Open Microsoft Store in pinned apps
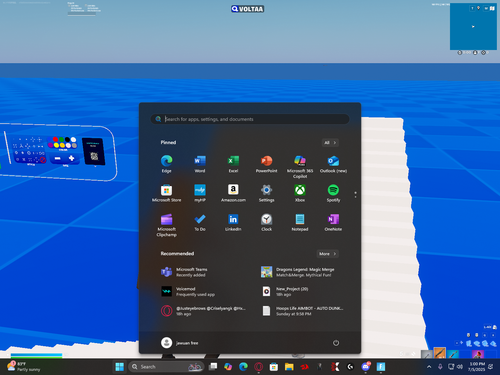This screenshot has width=500, height=375. point(166,193)
